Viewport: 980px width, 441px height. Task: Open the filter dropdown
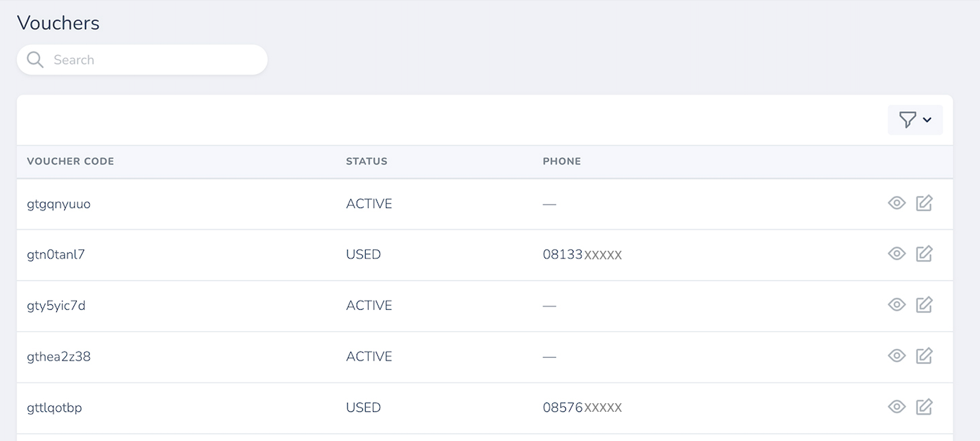tap(915, 120)
